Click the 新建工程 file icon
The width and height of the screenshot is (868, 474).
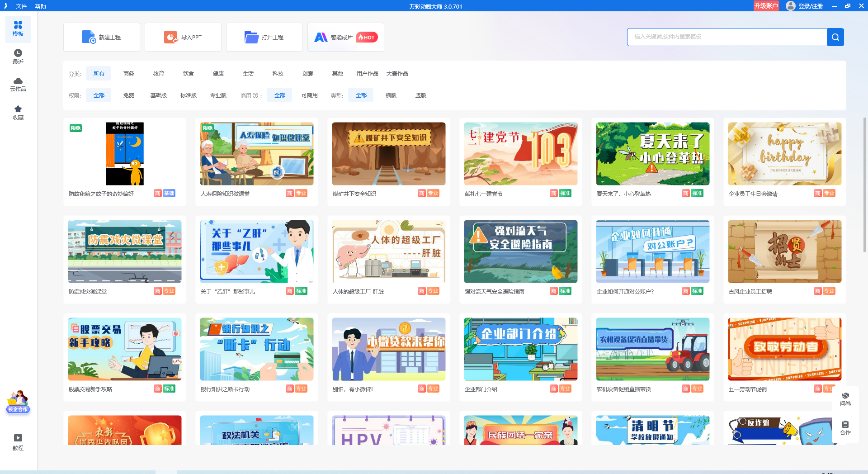(x=89, y=37)
